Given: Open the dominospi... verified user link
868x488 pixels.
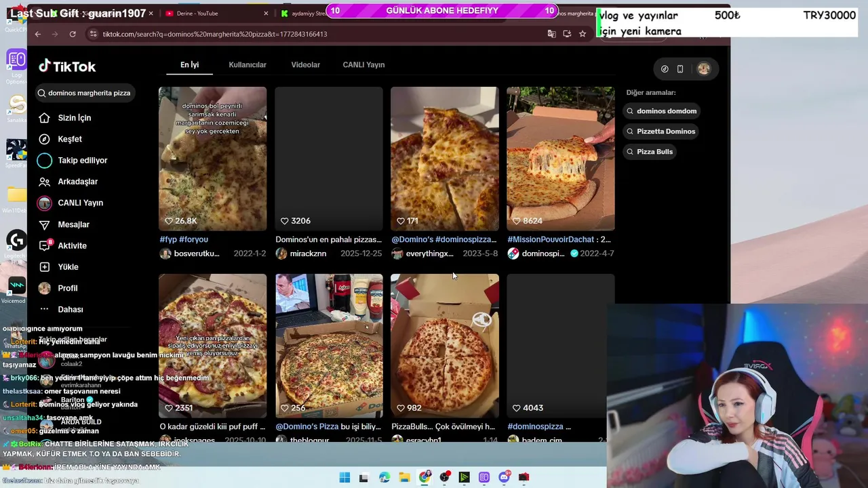Looking at the screenshot, I should pos(542,253).
